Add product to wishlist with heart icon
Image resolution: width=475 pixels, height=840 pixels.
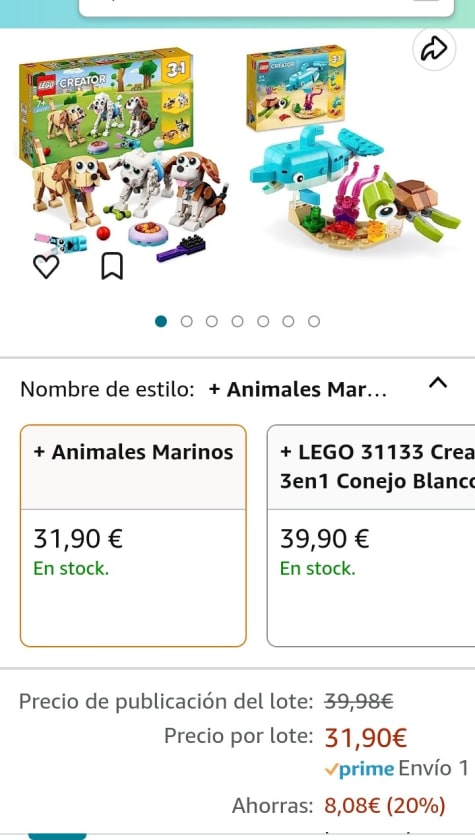46,266
